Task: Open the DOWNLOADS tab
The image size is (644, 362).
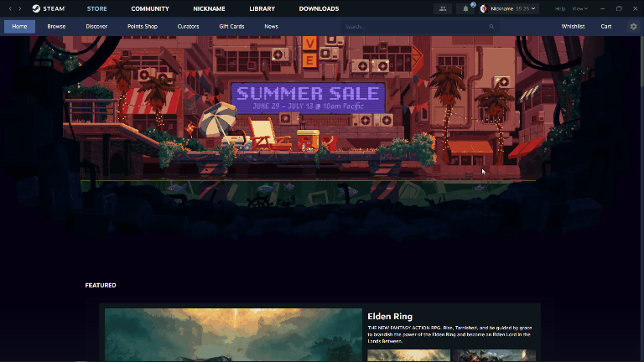Action: click(x=319, y=8)
